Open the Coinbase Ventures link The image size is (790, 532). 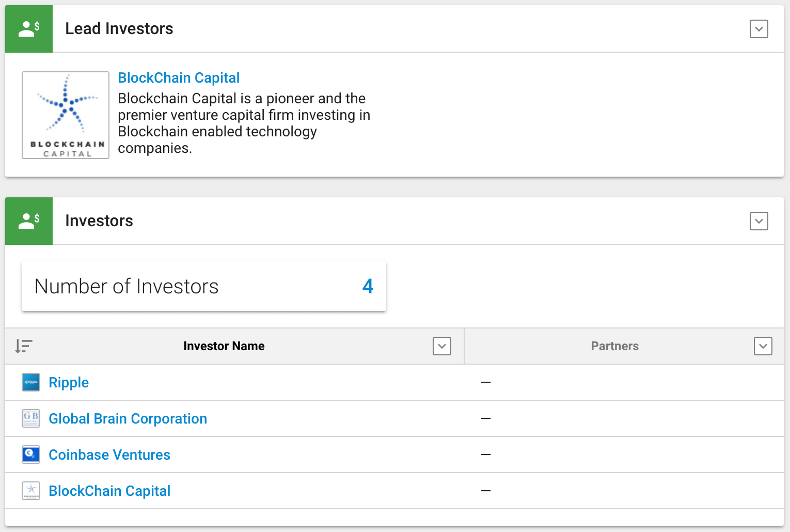click(109, 455)
